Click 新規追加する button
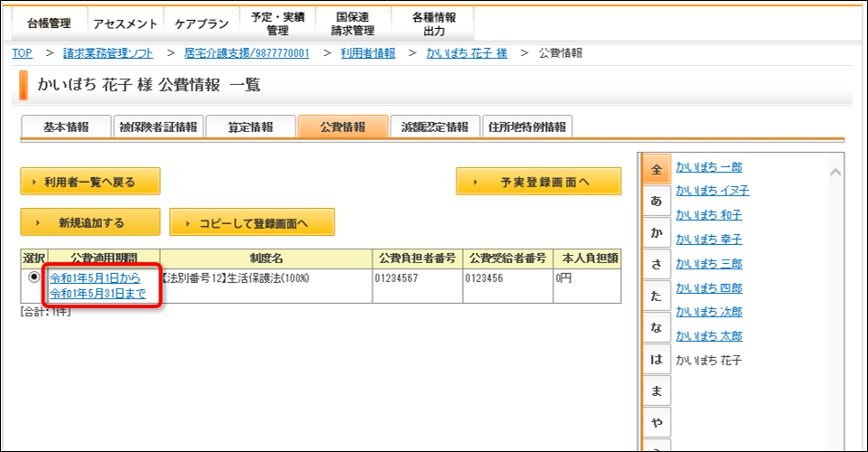 coord(90,222)
